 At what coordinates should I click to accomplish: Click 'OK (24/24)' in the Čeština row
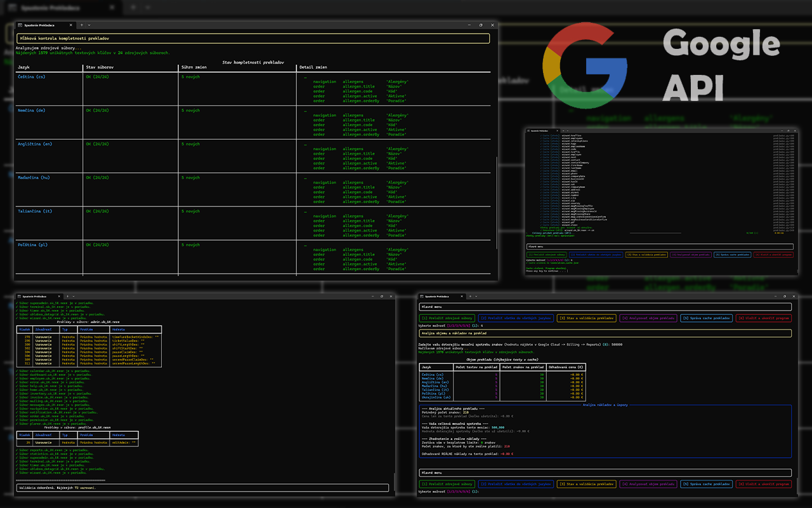[x=97, y=77]
